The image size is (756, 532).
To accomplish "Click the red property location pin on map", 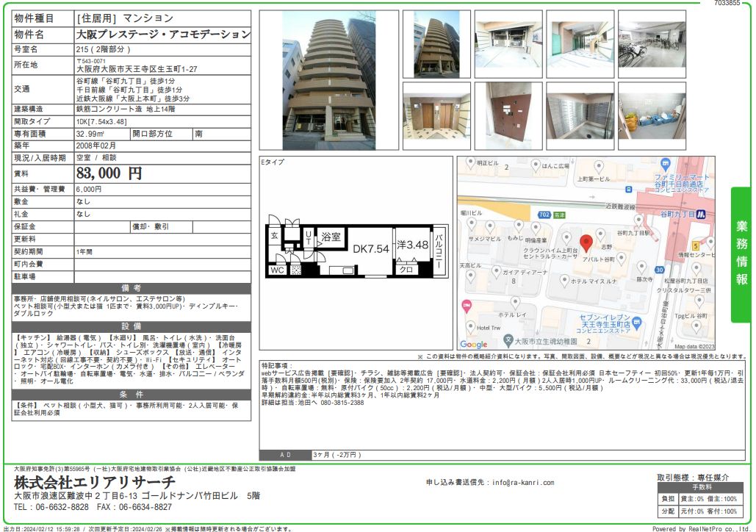I will (x=586, y=242).
